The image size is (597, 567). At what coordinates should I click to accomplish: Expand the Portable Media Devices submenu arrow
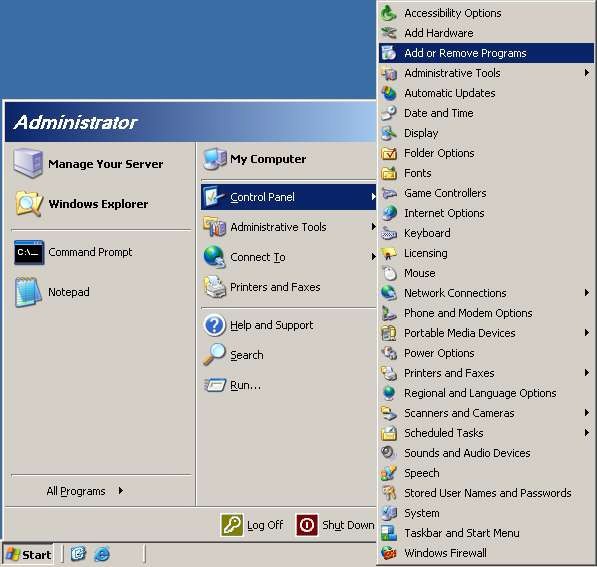[587, 332]
